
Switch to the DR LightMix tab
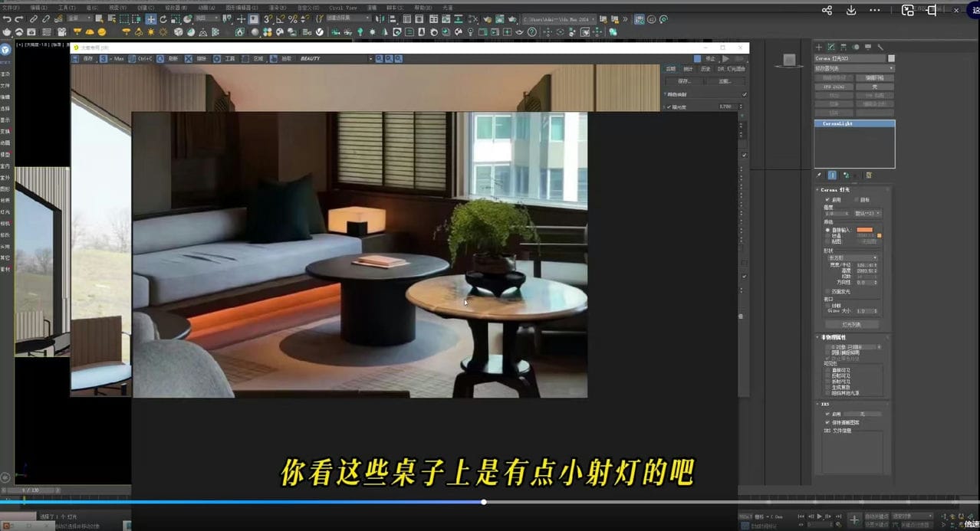(x=731, y=69)
